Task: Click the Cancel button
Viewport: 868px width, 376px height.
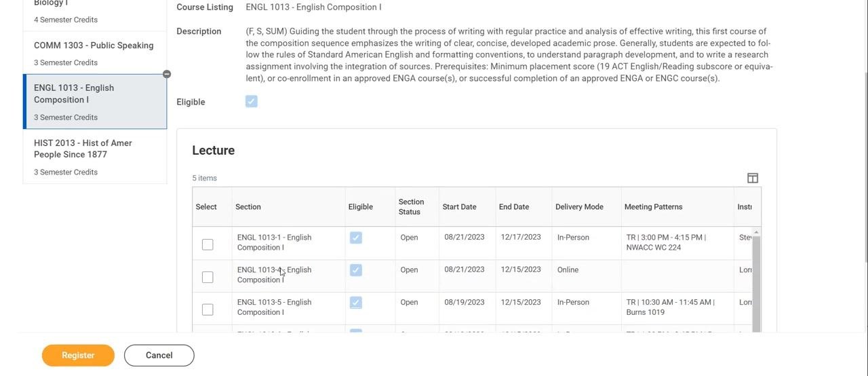Action: click(159, 355)
